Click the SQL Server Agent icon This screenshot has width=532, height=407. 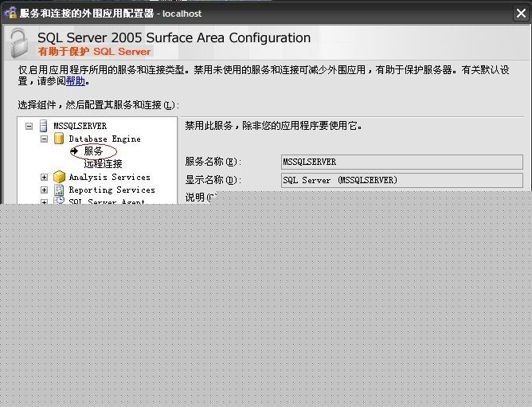click(x=59, y=201)
